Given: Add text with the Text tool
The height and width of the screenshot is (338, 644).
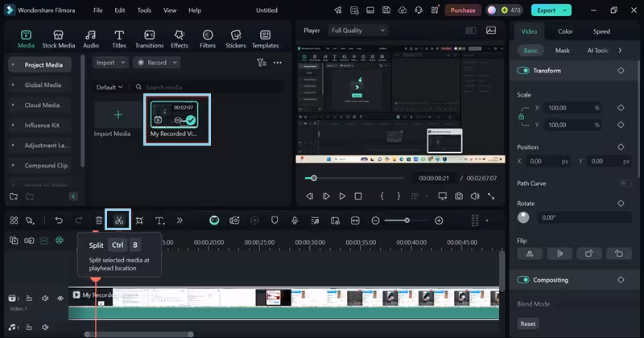Looking at the screenshot, I should pos(159,221).
